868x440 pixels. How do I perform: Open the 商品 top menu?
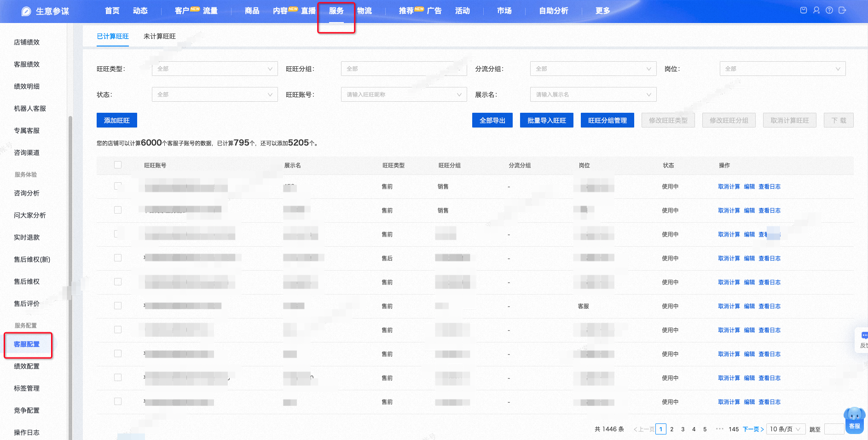[252, 11]
